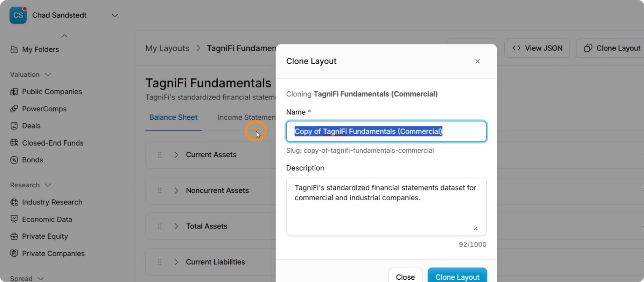Click the Public Companies building icon

tap(14, 92)
